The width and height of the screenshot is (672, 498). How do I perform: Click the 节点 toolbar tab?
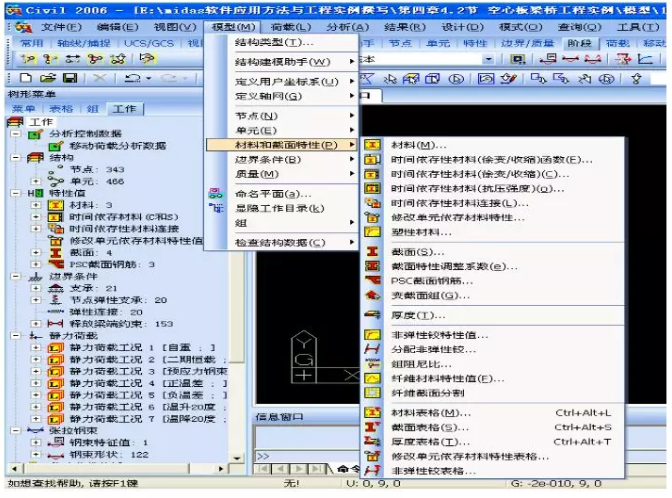400,43
